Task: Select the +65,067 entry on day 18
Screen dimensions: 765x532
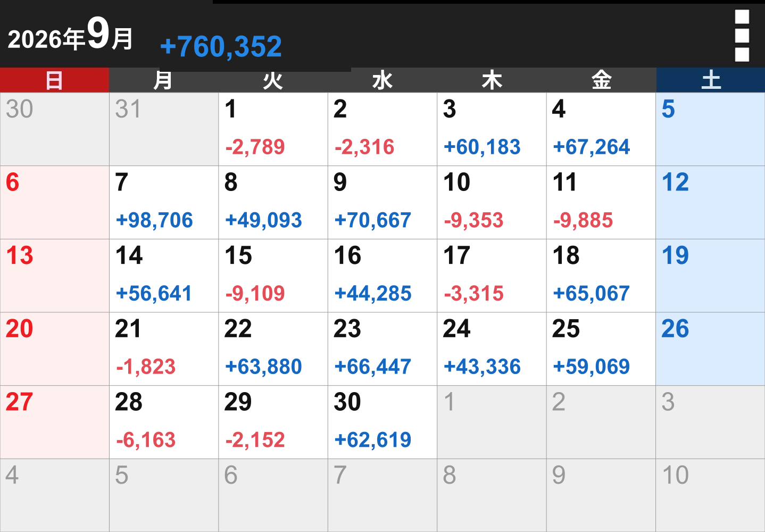Action: click(592, 294)
